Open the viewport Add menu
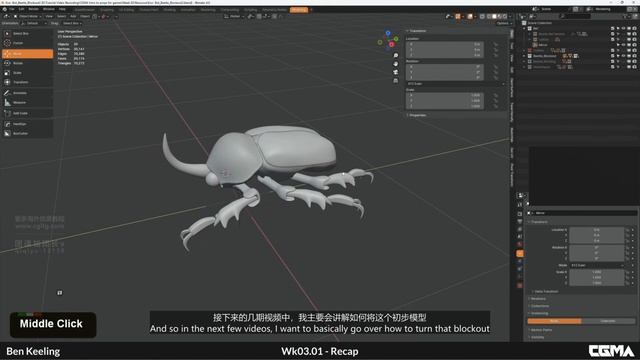Image resolution: width=640 pixels, height=360 pixels. [x=73, y=16]
